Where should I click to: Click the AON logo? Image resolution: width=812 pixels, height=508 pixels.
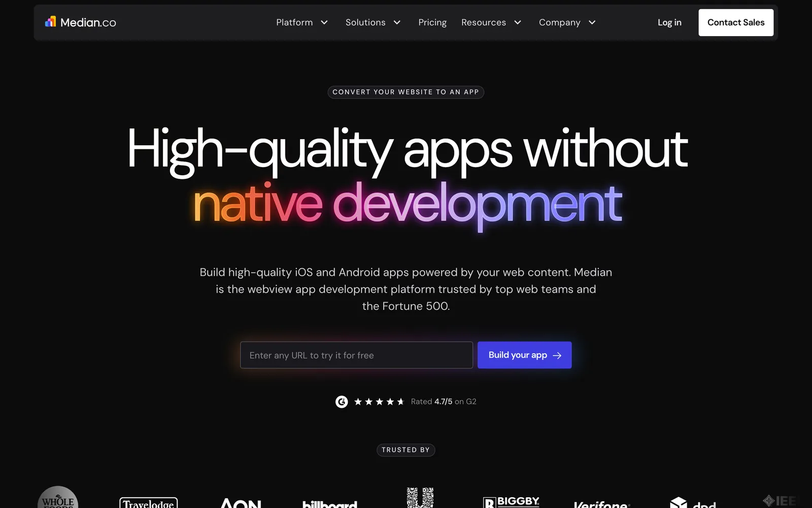(241, 503)
